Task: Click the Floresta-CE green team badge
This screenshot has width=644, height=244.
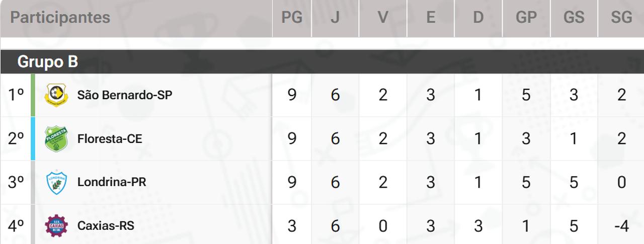Action: click(56, 138)
